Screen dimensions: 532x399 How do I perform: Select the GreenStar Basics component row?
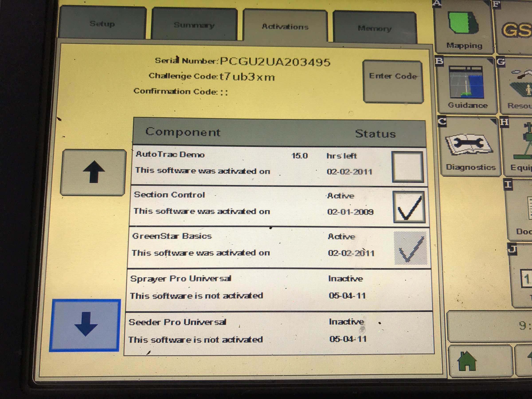pyautogui.click(x=279, y=247)
